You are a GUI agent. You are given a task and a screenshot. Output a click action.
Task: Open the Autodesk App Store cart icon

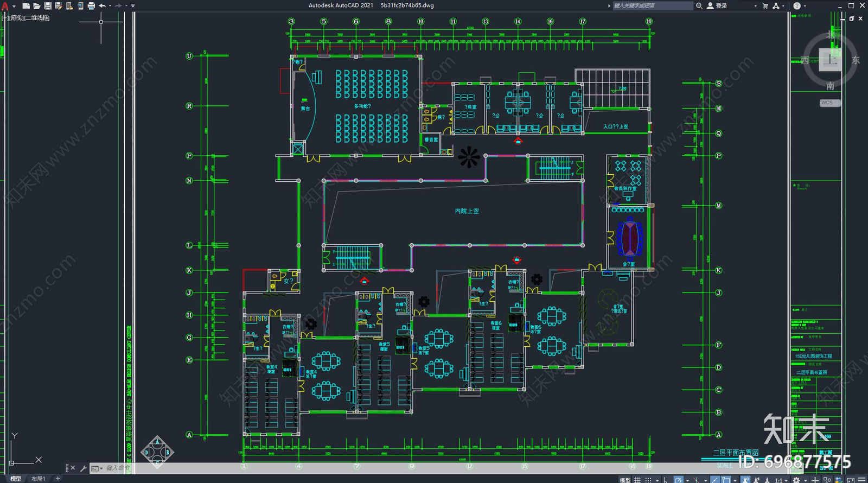tap(765, 5)
